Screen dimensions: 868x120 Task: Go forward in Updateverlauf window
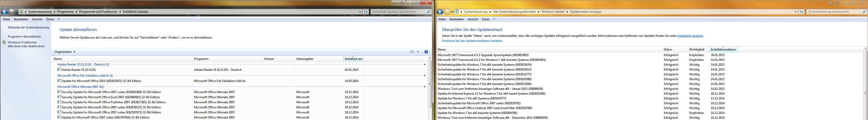(x=447, y=12)
